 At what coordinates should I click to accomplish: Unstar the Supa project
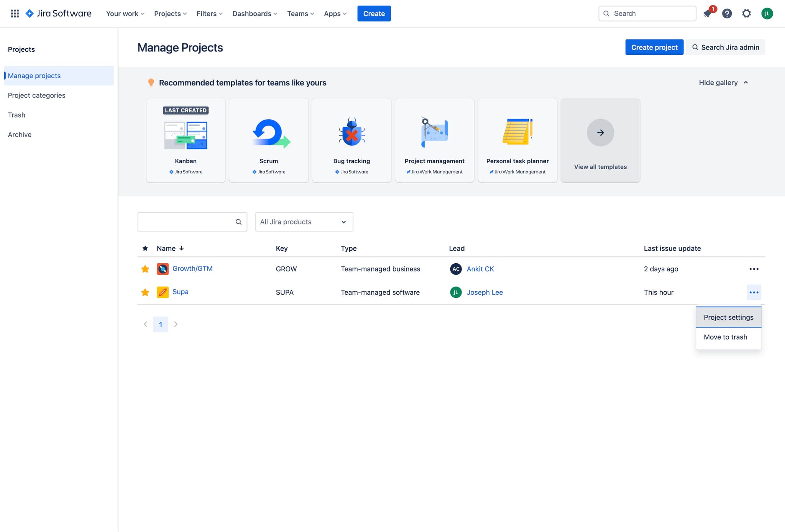[145, 292]
